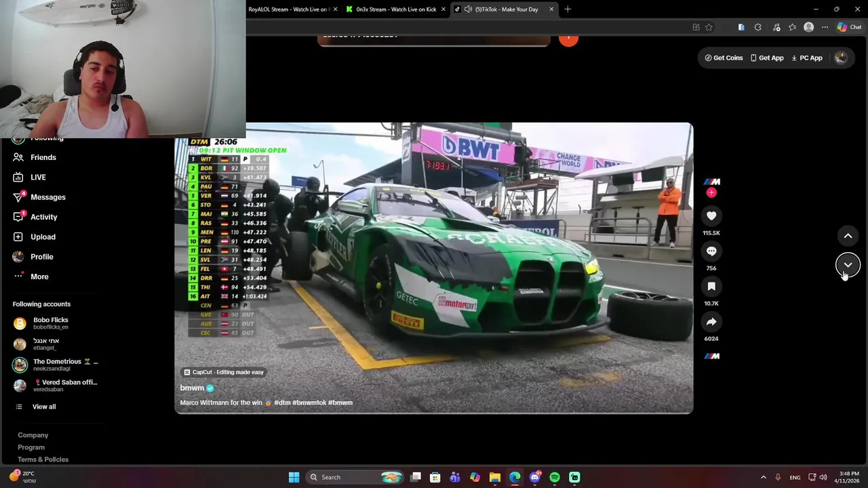Open volume control in system tray
868x488 pixels.
pos(823,477)
